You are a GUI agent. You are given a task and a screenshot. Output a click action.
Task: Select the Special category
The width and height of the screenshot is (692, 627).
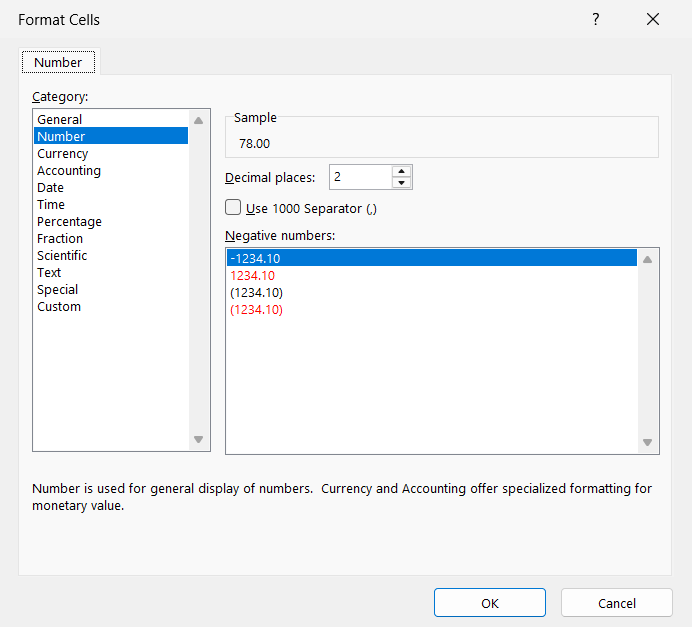point(111,289)
